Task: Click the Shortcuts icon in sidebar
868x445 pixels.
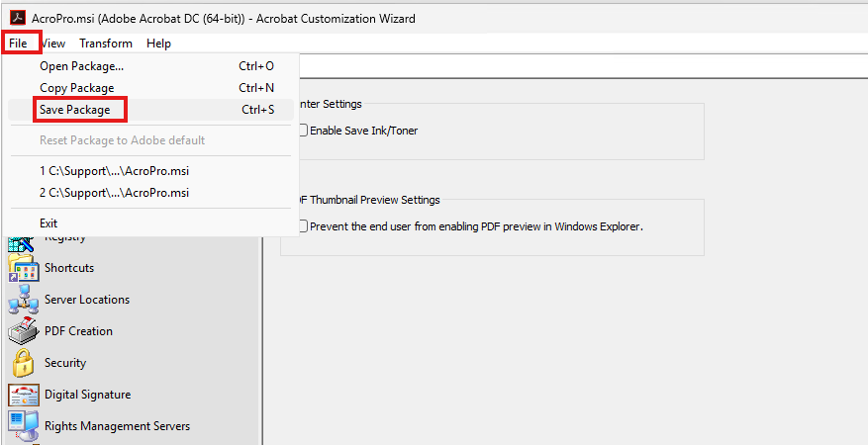Action: [23, 268]
